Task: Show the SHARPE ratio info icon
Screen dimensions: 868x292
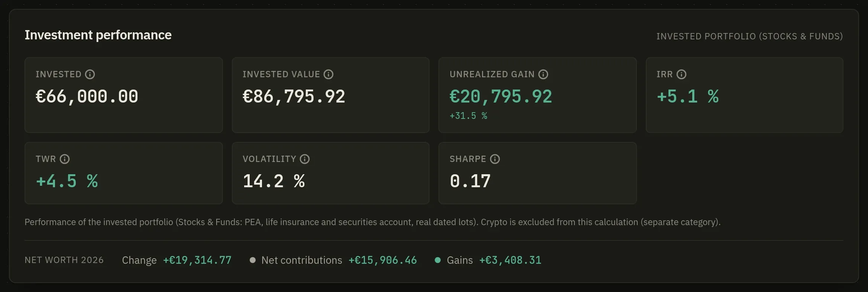Action: tap(495, 159)
